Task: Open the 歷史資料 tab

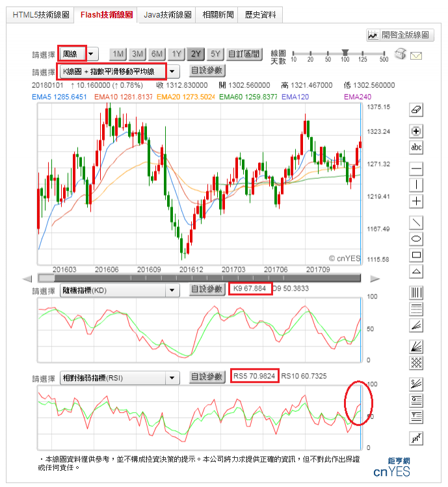Action: tap(260, 14)
